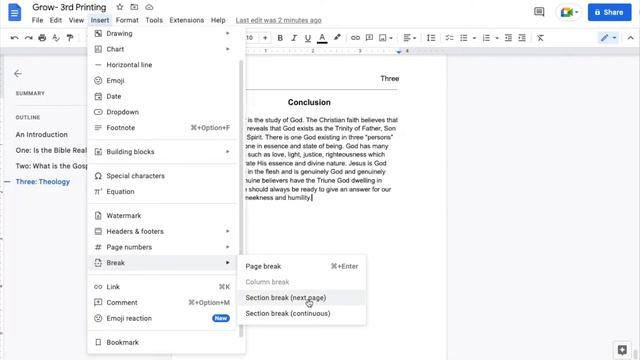Image resolution: width=640 pixels, height=360 pixels.
Task: Expand the Page numbers submenu
Action: pyautogui.click(x=162, y=247)
